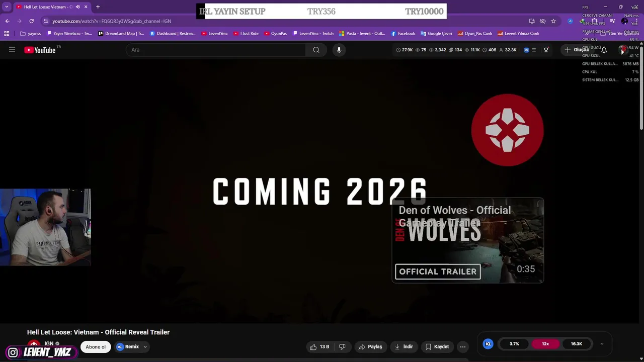644x362 pixels.
Task: Open LeventYmz - Twitch bookmark
Action: (313, 34)
